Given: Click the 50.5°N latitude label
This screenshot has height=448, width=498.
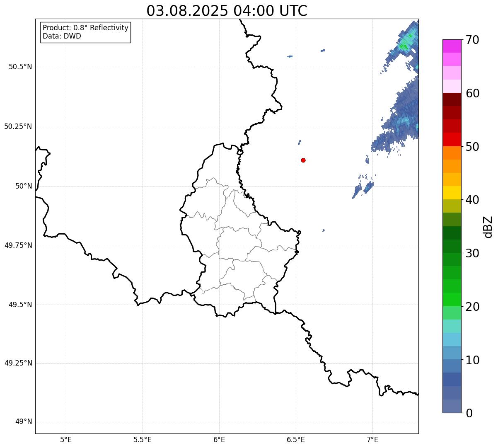Looking at the screenshot, I should [x=20, y=67].
